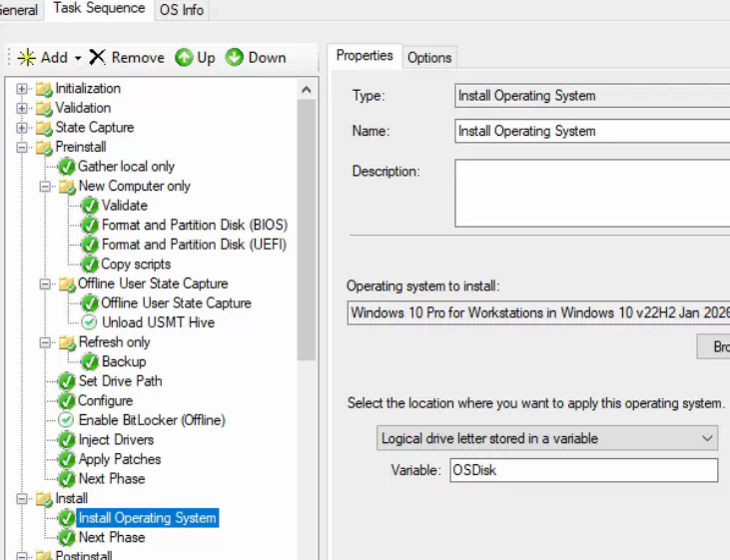Screen dimensions: 730x560
Task: Click the Validate step check icon
Action: tap(90, 206)
